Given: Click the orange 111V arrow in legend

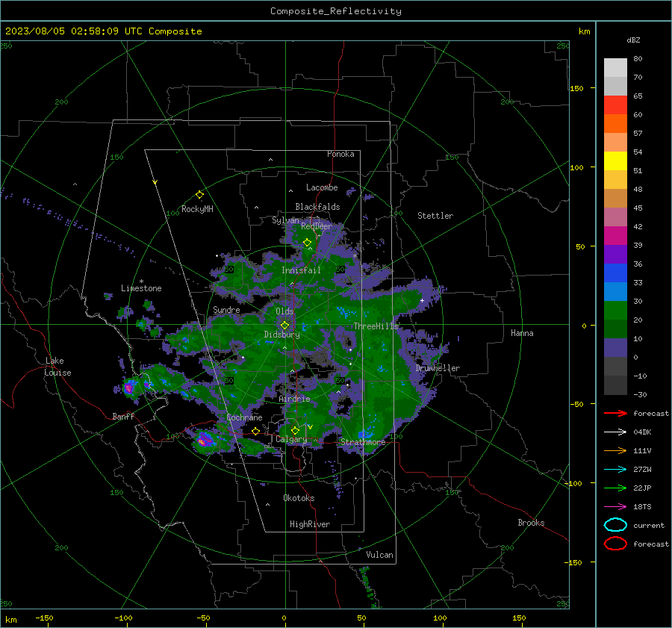Looking at the screenshot, I should tap(615, 450).
